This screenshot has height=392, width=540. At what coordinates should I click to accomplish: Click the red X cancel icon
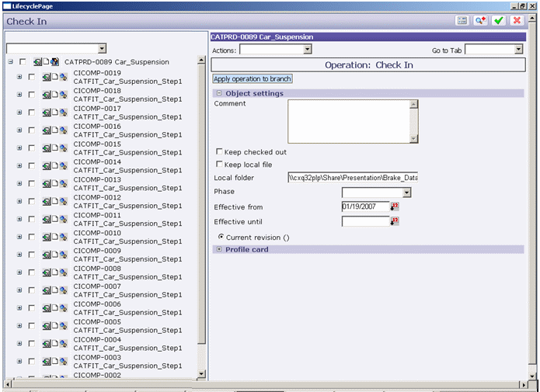(516, 21)
